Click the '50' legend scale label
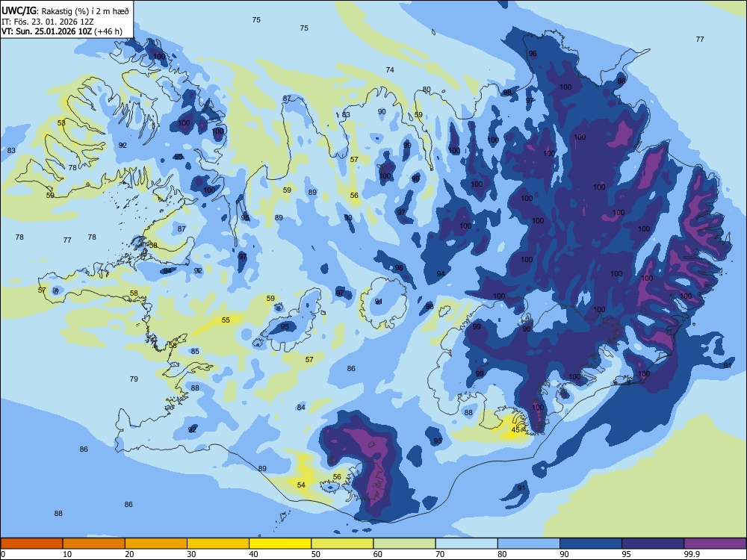 pos(315,554)
